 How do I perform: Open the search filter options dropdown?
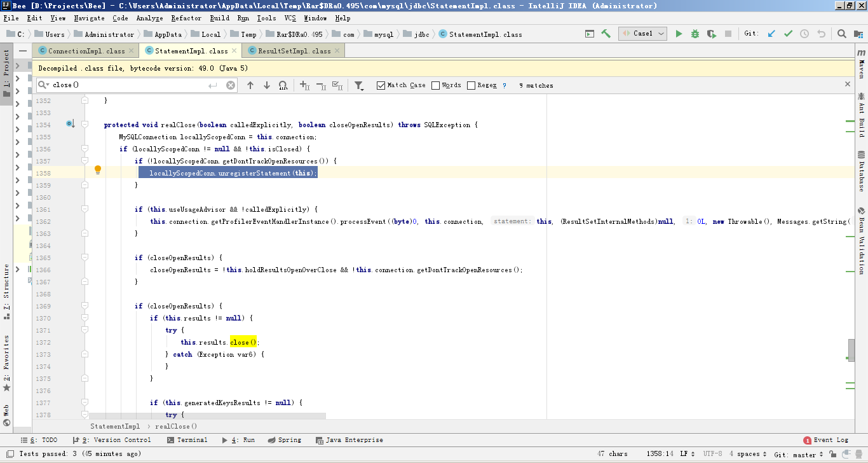click(x=359, y=85)
